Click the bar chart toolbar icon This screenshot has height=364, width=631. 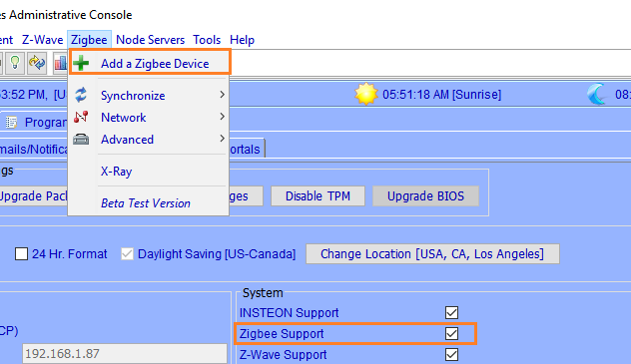[60, 63]
